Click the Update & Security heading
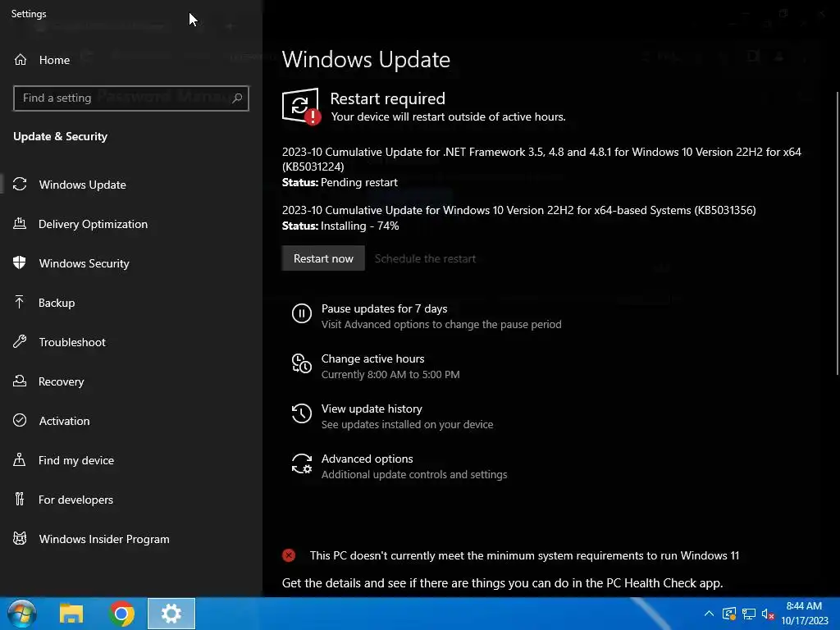 tap(61, 136)
